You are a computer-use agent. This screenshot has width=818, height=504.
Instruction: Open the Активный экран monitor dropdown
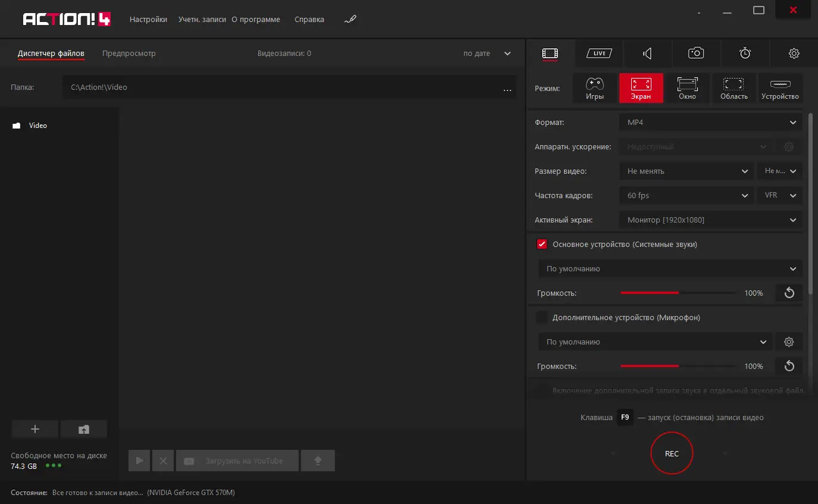coord(711,220)
